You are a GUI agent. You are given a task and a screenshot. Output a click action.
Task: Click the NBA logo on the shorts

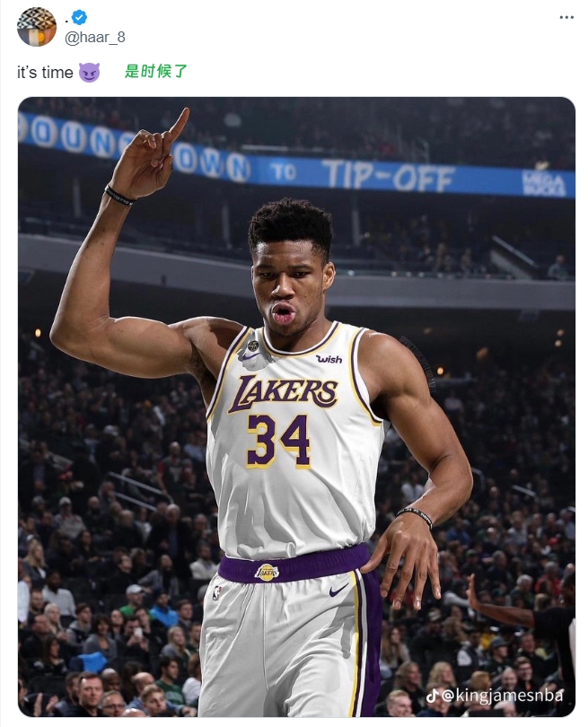215,592
